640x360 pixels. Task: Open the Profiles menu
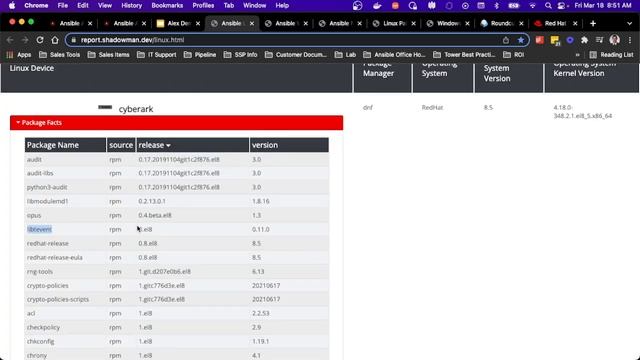[x=203, y=5]
